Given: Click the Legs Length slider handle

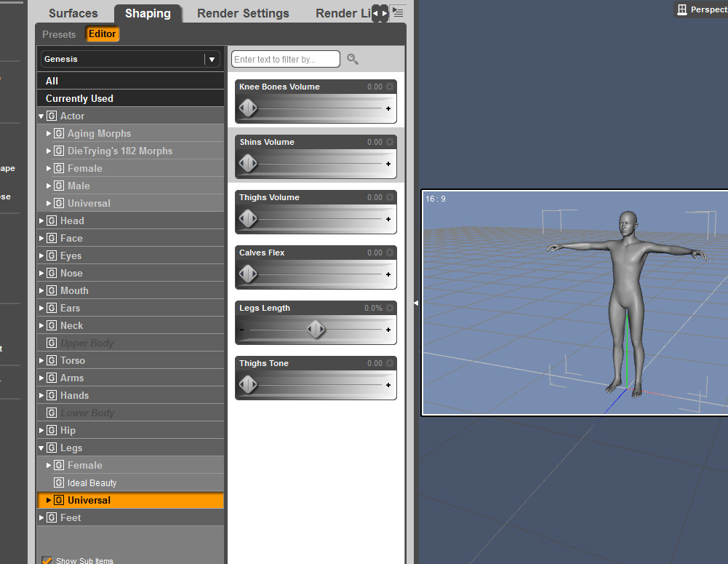Looking at the screenshot, I should coord(316,330).
